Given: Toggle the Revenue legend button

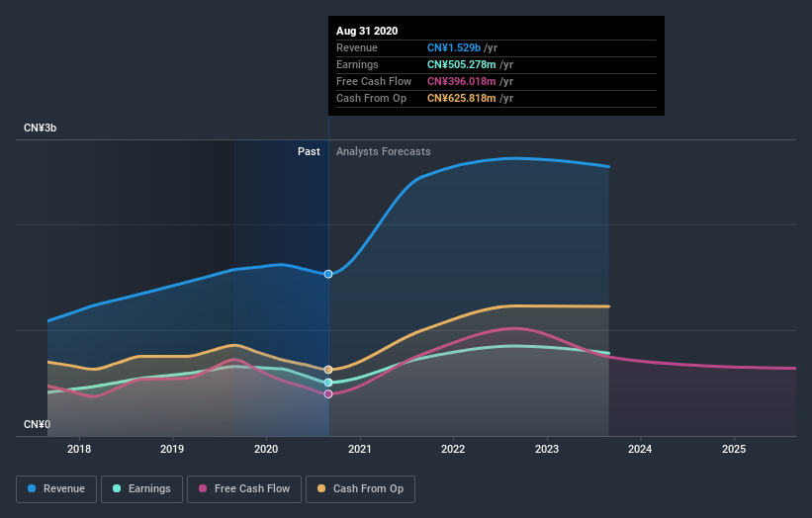Looking at the screenshot, I should pyautogui.click(x=56, y=489).
